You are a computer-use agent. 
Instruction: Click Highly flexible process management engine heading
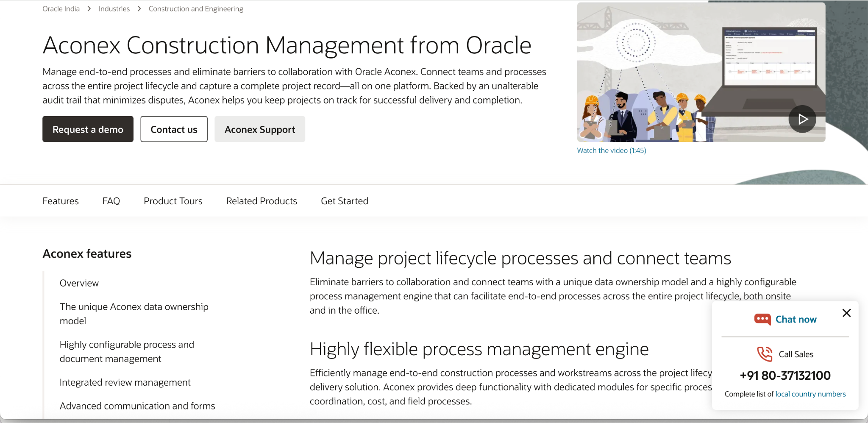pyautogui.click(x=479, y=349)
